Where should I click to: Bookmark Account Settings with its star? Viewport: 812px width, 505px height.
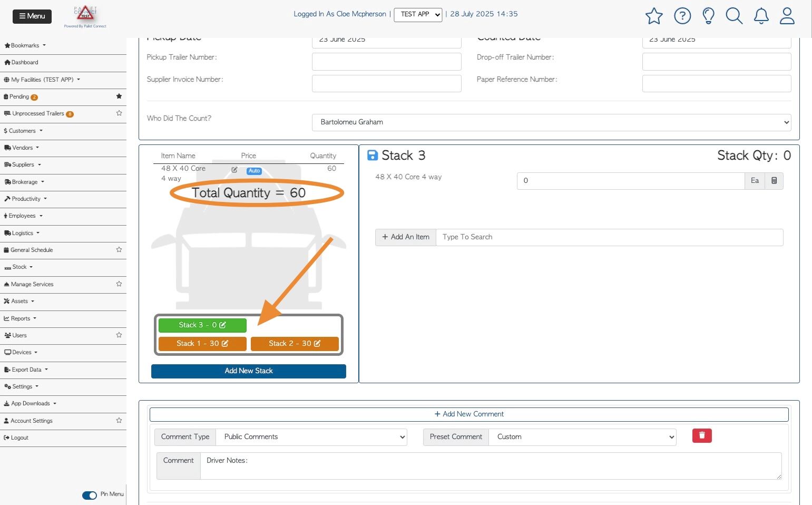119,420
